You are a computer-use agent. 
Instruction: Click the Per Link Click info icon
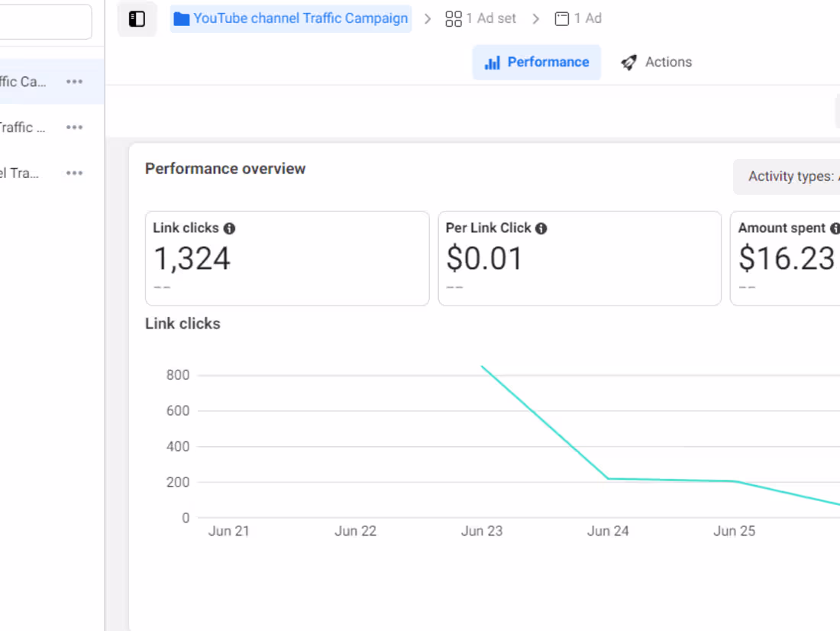541,227
